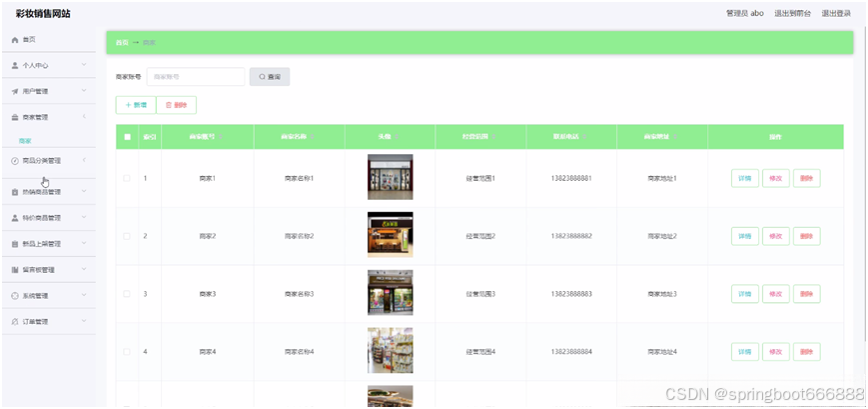This screenshot has height=409, width=868.
Task: Check the checkbox for row 2
Action: point(127,236)
